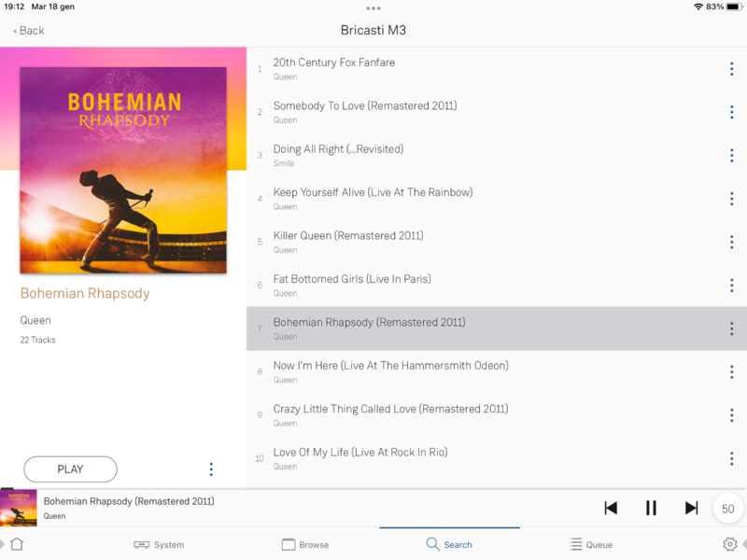
Task: Select Fat Bottomed Girls (Live In Paris) track
Action: (497, 286)
